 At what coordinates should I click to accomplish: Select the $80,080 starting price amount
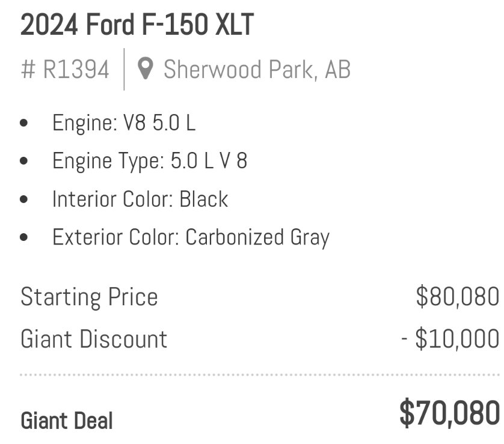coord(458,297)
